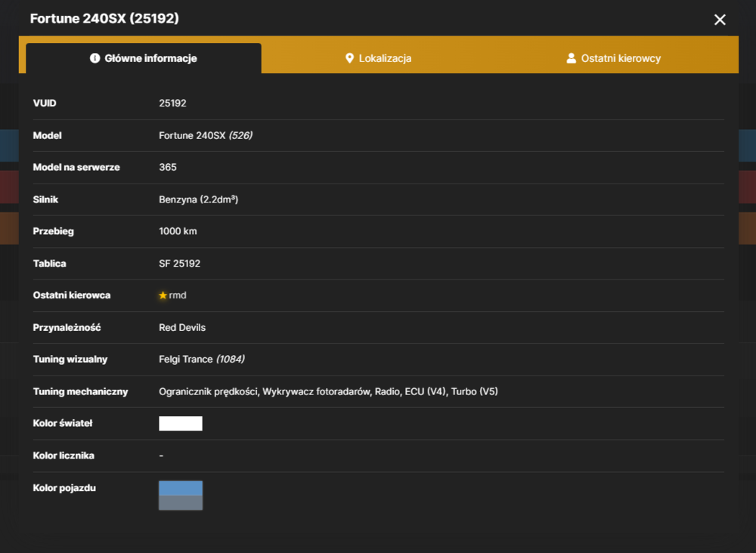Click the Model row label
Image resolution: width=756 pixels, height=553 pixels.
(47, 135)
